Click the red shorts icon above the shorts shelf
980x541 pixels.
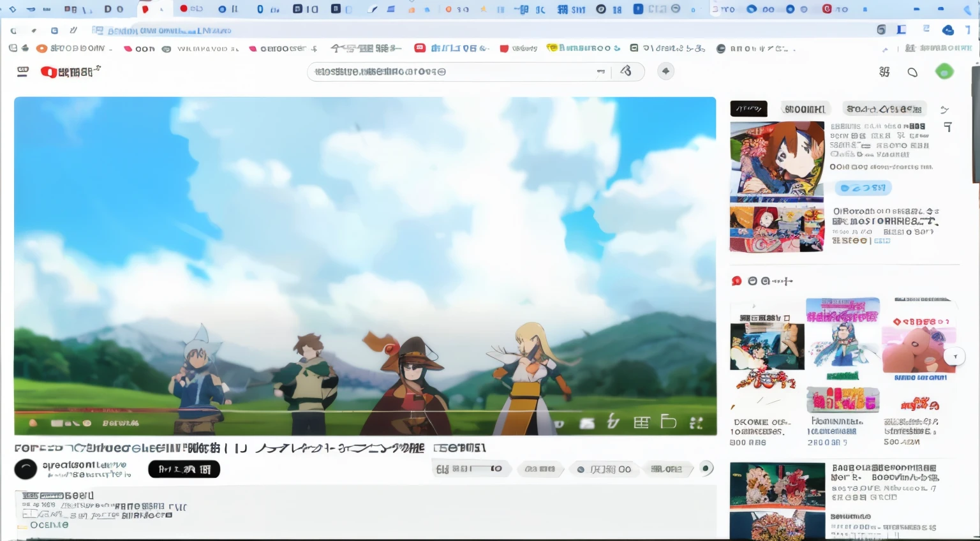click(736, 281)
